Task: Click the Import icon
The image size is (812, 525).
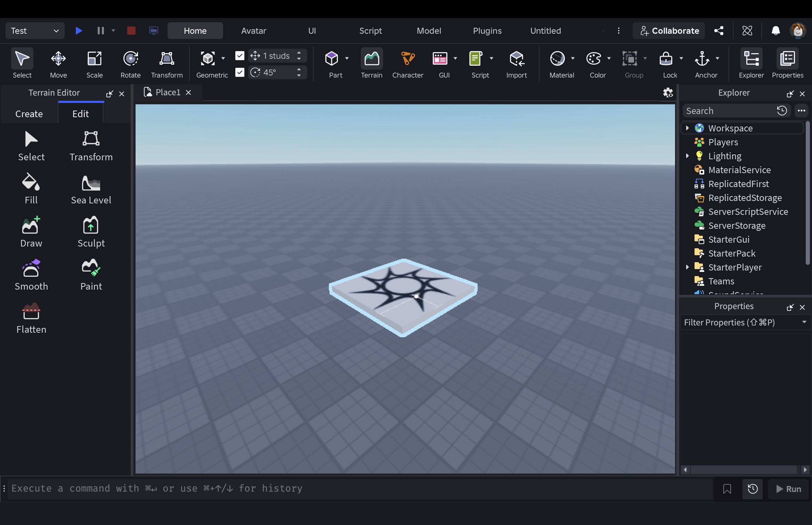Action: [x=517, y=64]
